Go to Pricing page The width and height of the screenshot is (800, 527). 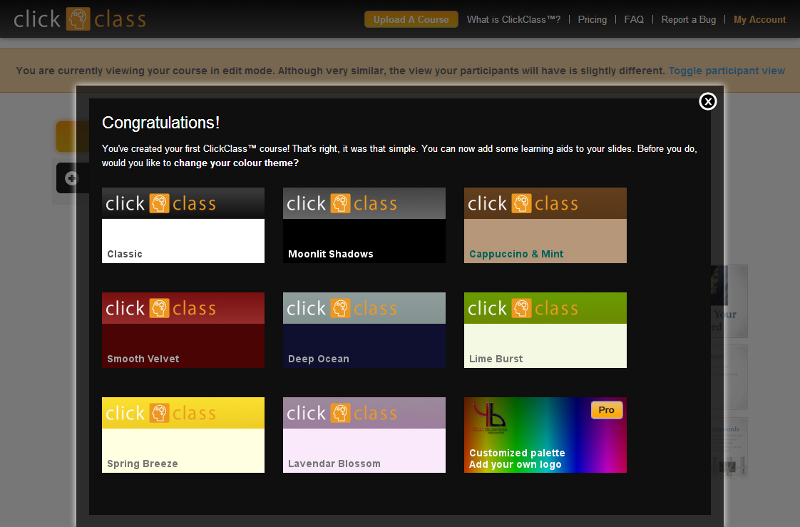[592, 19]
